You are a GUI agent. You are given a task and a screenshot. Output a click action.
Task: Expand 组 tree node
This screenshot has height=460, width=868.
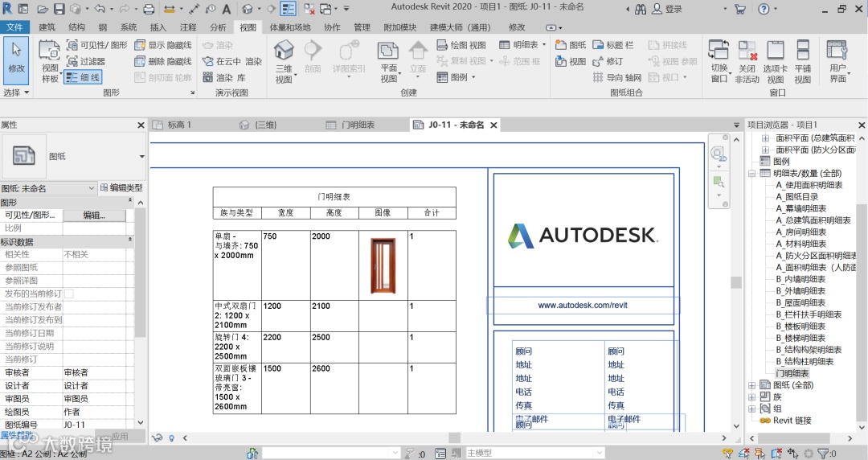point(751,409)
